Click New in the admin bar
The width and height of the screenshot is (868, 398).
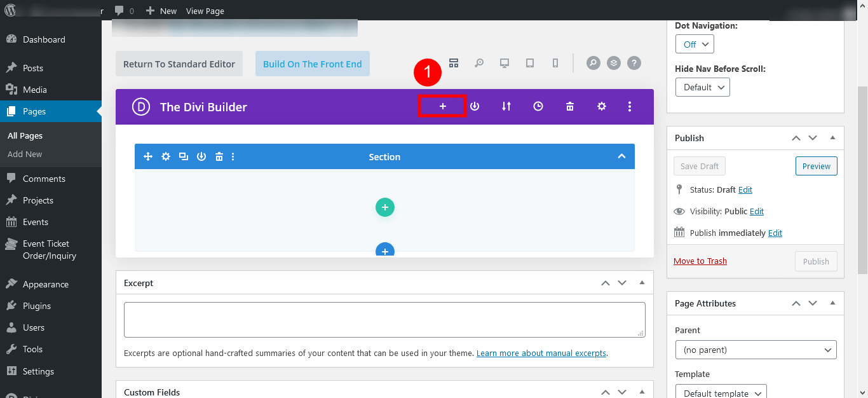pyautogui.click(x=161, y=11)
